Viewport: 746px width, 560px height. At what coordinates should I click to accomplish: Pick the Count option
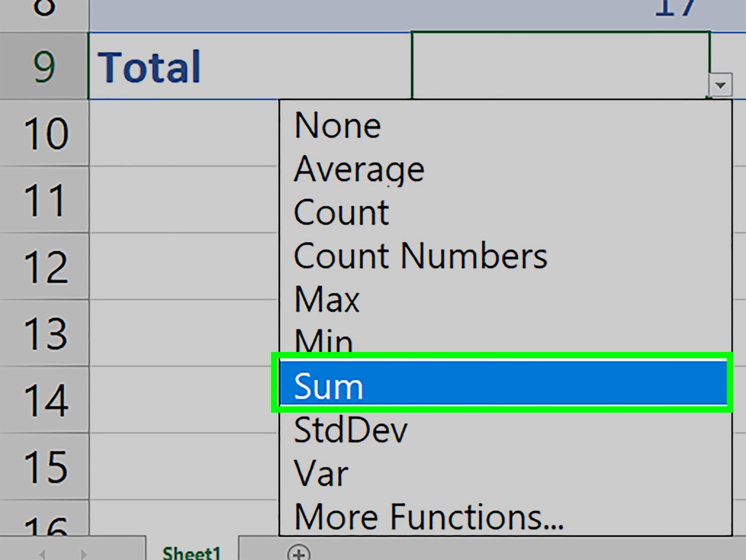click(506, 212)
